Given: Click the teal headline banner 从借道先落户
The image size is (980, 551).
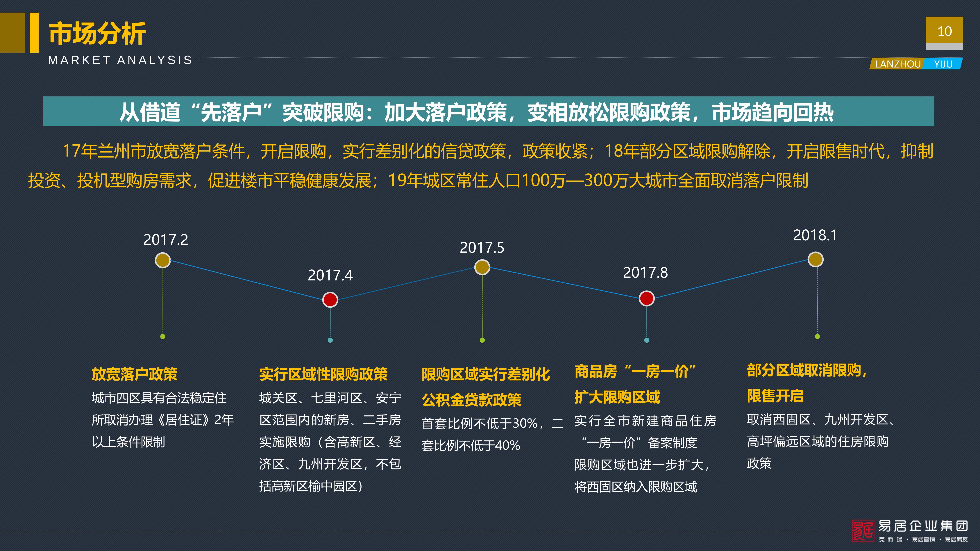Looking at the screenshot, I should pyautogui.click(x=489, y=111).
